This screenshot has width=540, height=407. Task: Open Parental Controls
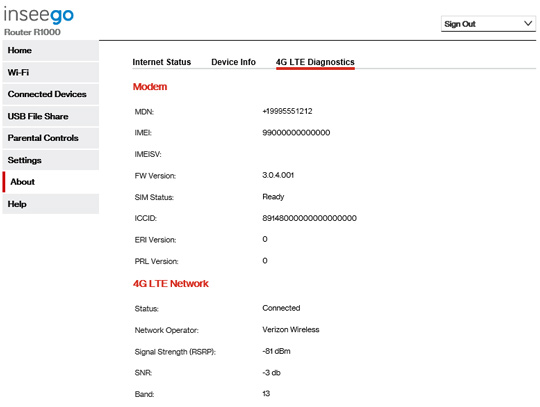click(51, 138)
